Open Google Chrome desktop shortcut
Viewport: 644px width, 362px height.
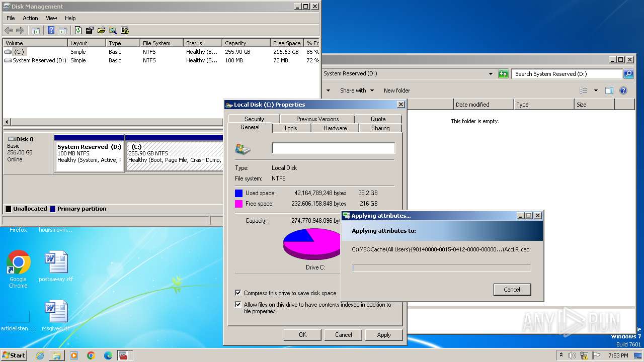click(18, 269)
